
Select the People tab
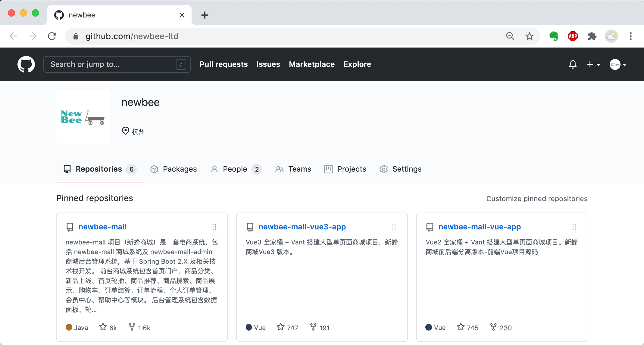[235, 169]
